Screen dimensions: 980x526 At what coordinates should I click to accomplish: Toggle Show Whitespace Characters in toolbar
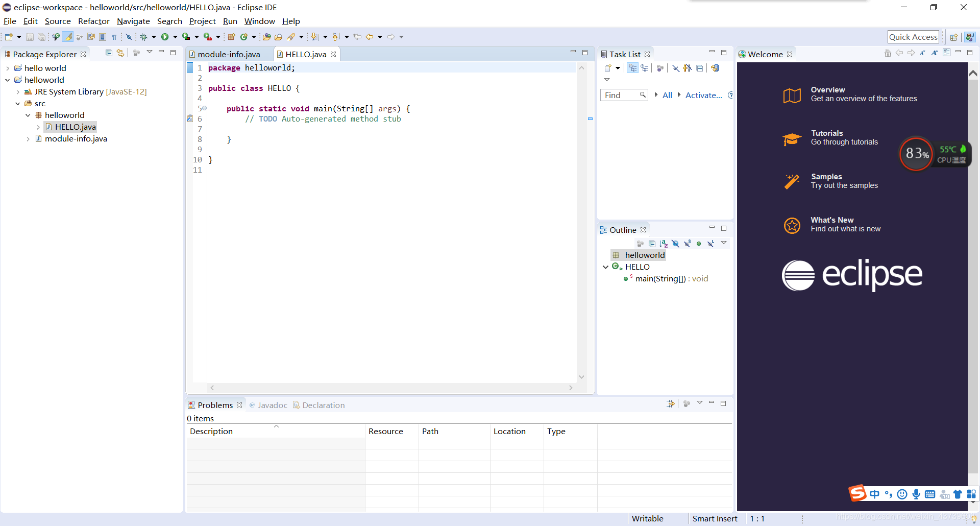coord(115,37)
